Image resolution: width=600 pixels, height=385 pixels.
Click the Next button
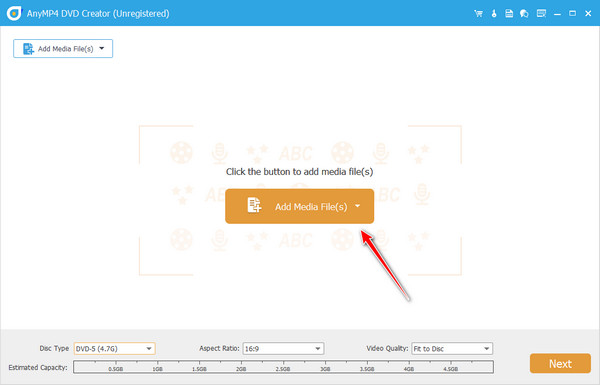[560, 364]
